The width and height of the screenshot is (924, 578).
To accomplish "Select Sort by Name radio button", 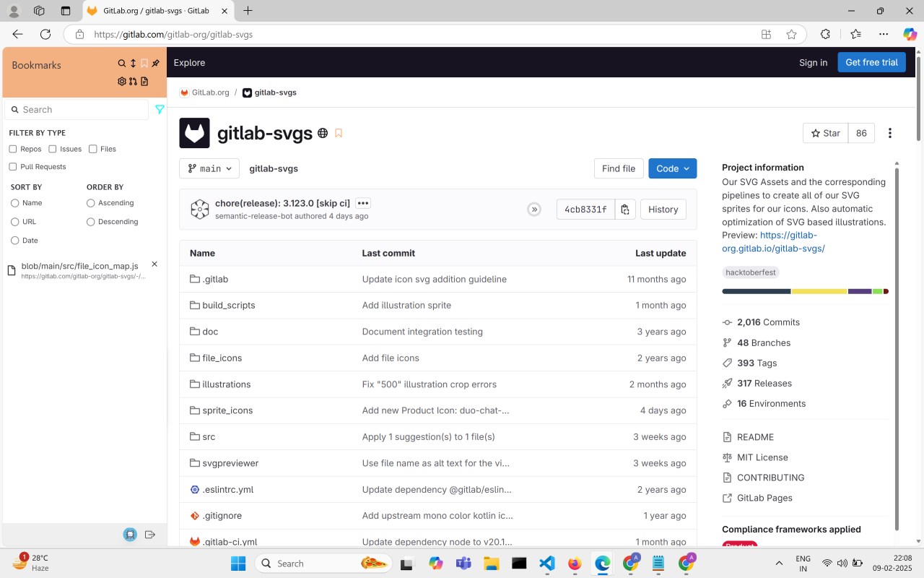I will 14,203.
